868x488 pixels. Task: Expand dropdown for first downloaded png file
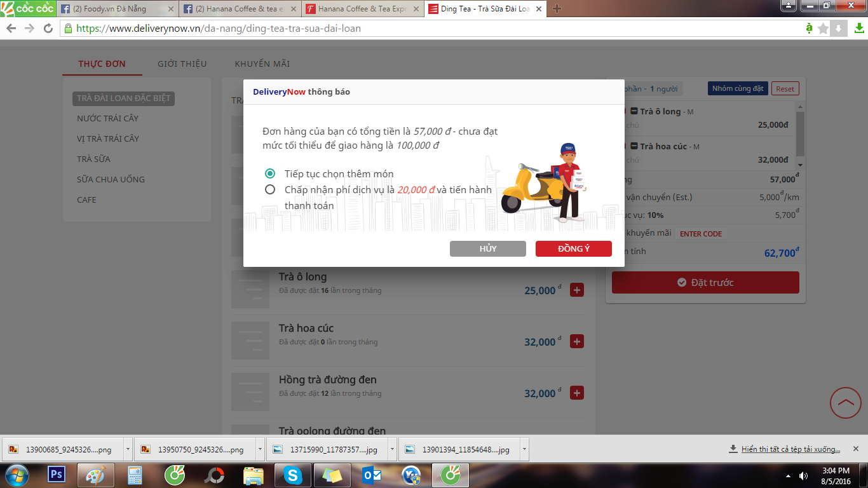pyautogui.click(x=128, y=449)
